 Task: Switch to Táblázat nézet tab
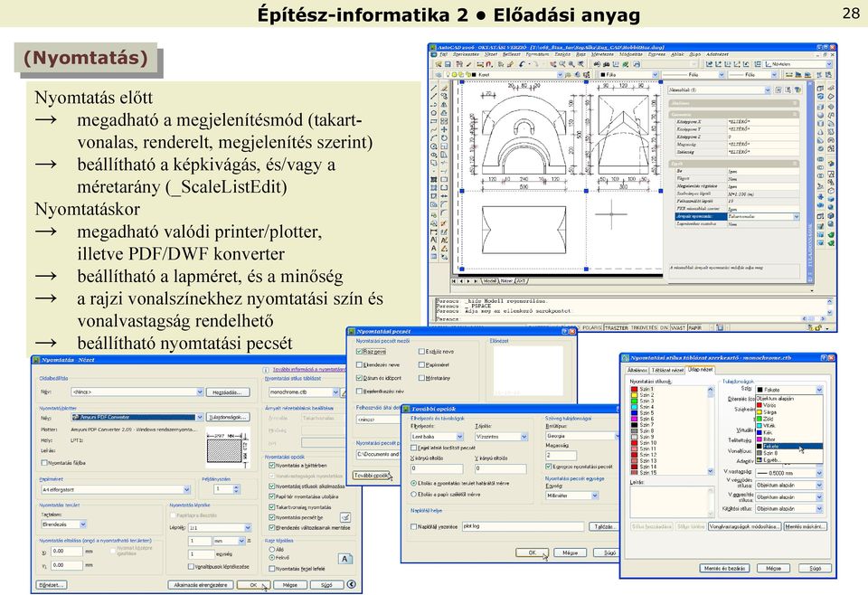coord(667,370)
